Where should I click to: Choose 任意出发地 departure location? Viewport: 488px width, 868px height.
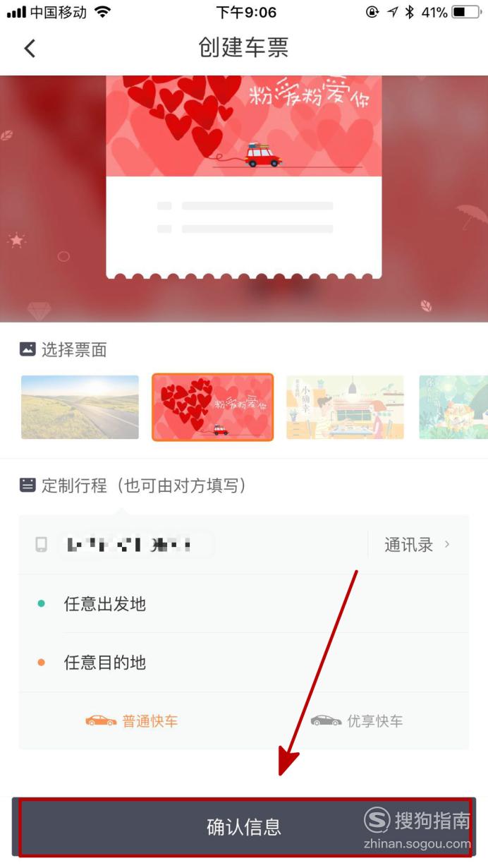click(x=244, y=603)
